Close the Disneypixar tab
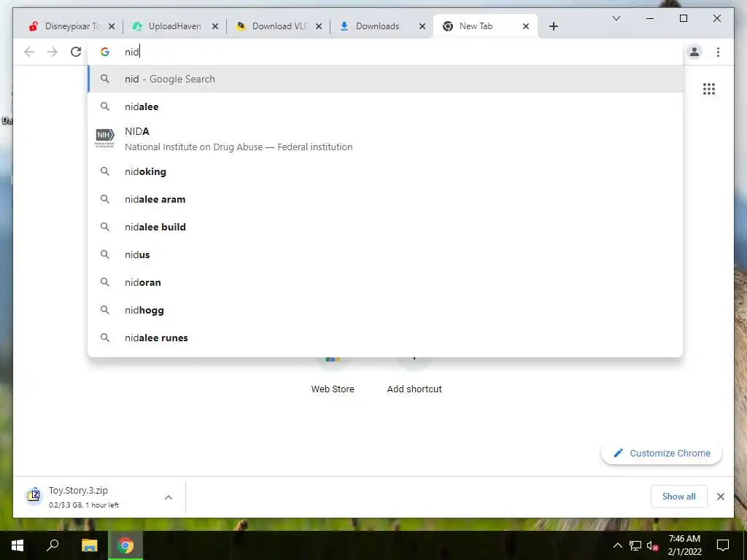 (x=112, y=26)
